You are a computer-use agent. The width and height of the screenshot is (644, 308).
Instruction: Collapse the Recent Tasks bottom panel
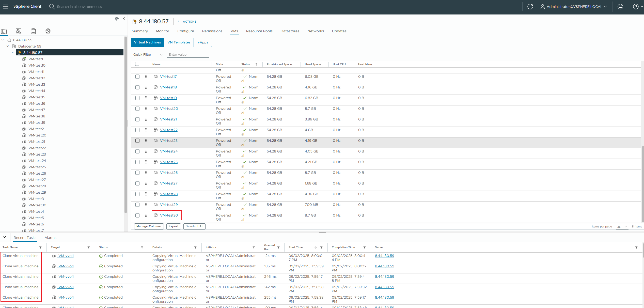(4, 237)
